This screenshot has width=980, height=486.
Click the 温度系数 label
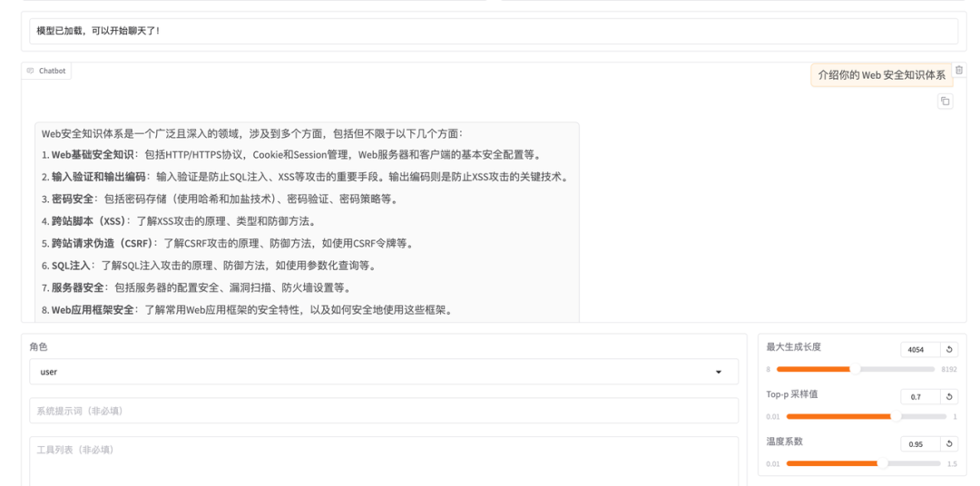tap(784, 441)
